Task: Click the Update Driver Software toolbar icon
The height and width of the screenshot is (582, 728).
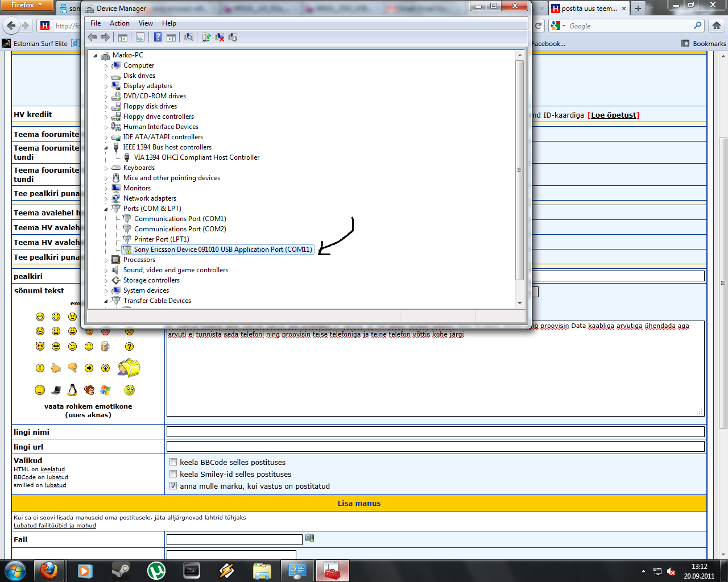Action: pos(206,37)
